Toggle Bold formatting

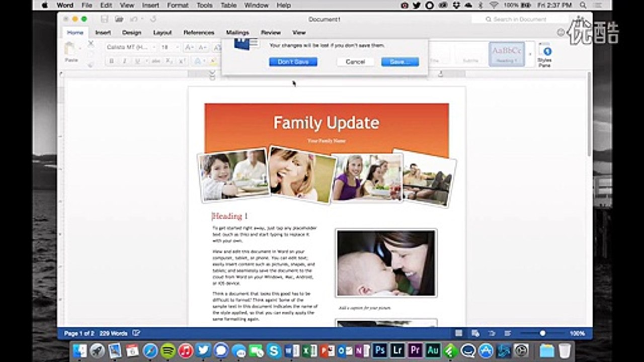[111, 61]
